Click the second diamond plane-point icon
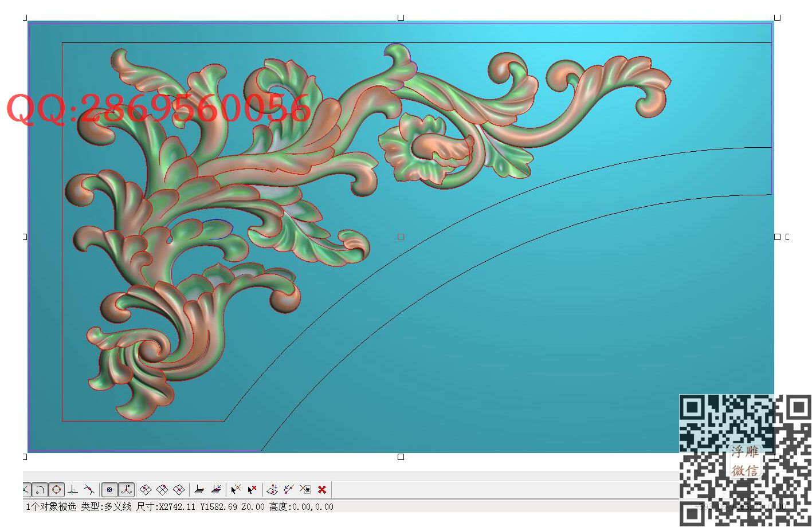The image size is (812, 527). [x=162, y=490]
